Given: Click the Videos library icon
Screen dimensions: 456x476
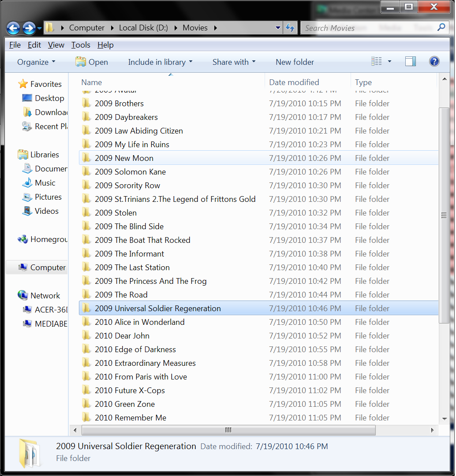Looking at the screenshot, I should click(27, 211).
